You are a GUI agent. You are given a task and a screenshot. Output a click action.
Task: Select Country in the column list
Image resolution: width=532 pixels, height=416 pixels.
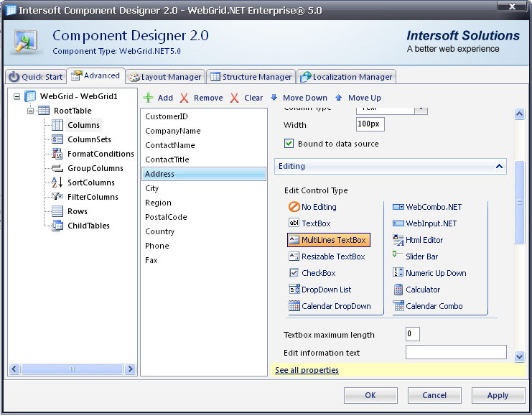pos(204,231)
